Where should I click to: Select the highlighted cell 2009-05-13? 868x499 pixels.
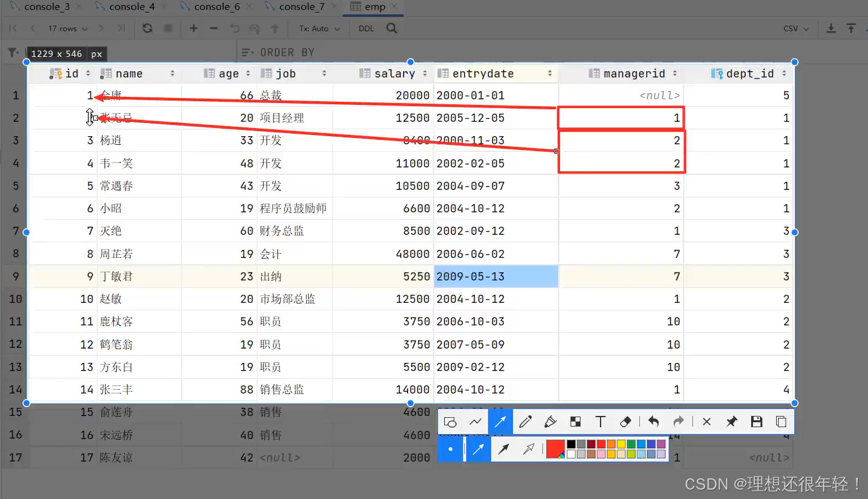tap(496, 277)
